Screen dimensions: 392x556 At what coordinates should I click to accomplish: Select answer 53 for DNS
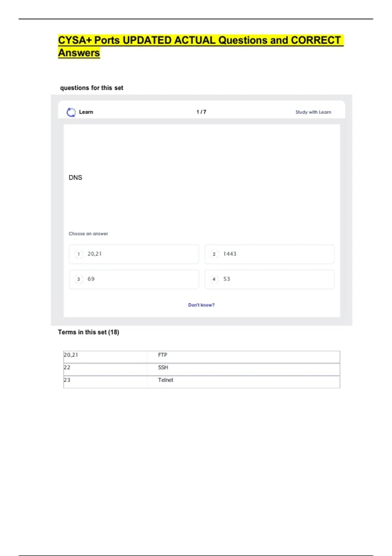point(269,279)
